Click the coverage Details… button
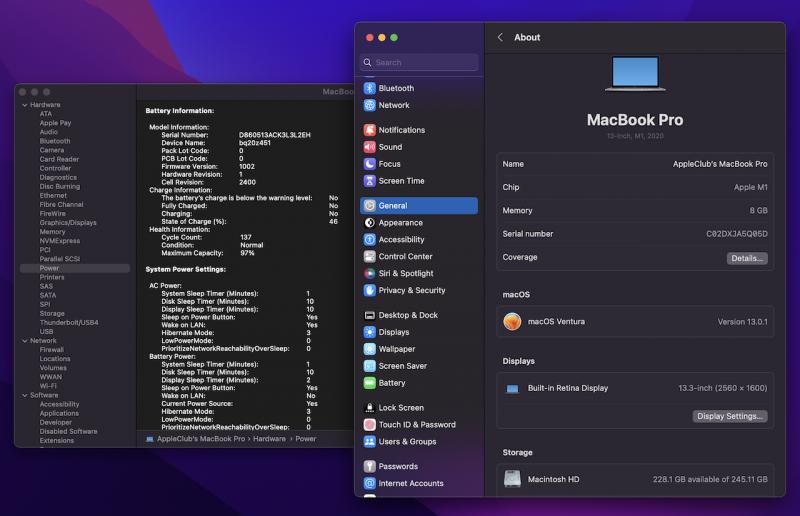800x516 pixels. [x=746, y=258]
